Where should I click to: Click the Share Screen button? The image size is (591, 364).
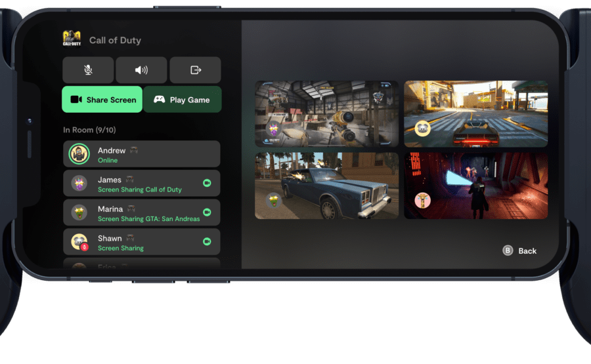(102, 100)
